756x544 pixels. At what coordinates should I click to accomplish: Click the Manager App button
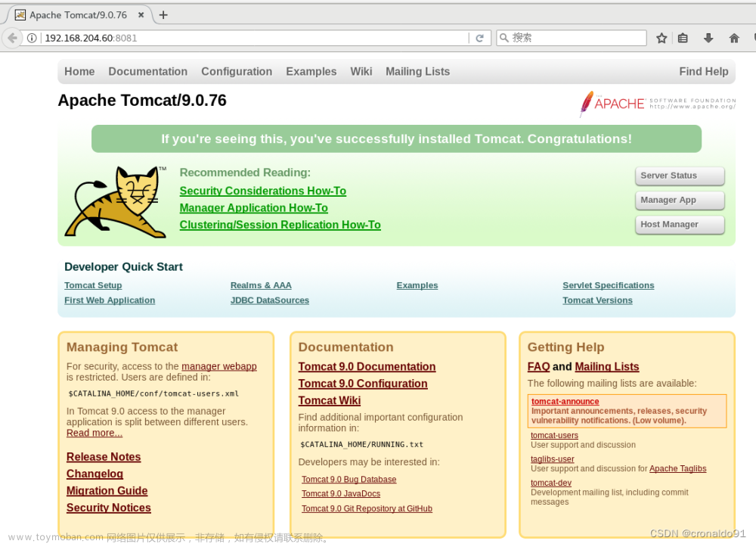[x=680, y=200]
